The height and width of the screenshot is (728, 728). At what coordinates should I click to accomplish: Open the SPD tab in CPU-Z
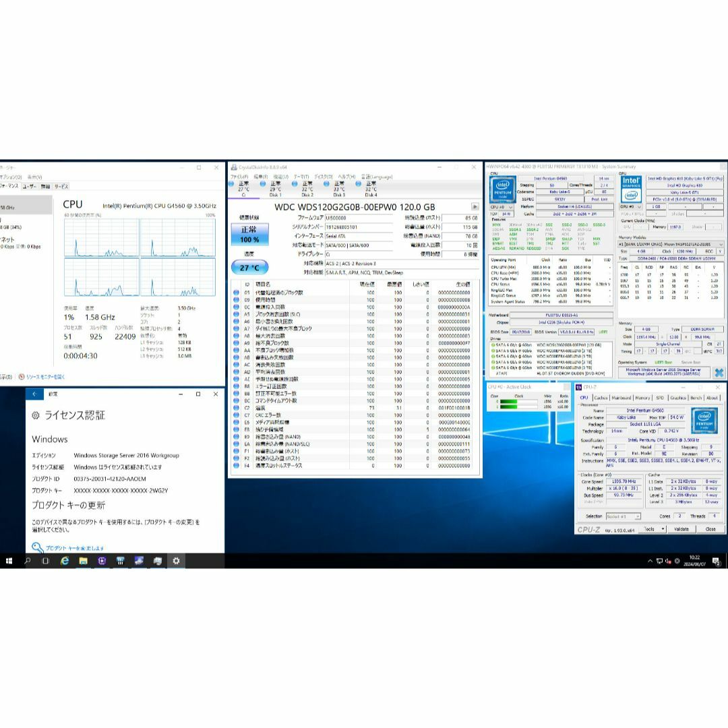[x=660, y=398]
